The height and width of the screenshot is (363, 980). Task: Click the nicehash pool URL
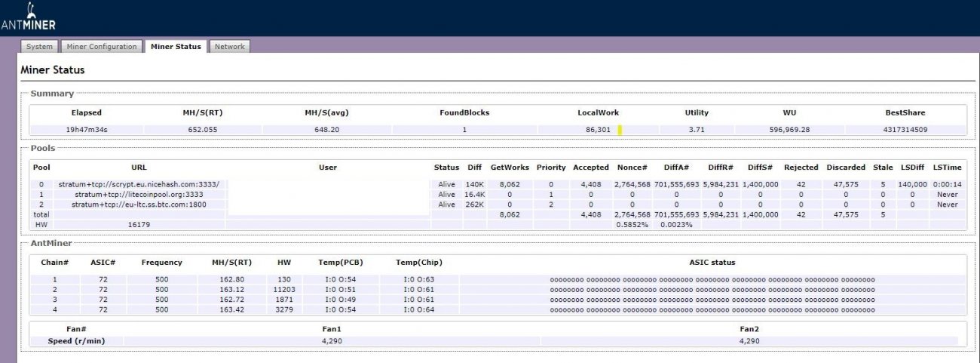[139, 184]
